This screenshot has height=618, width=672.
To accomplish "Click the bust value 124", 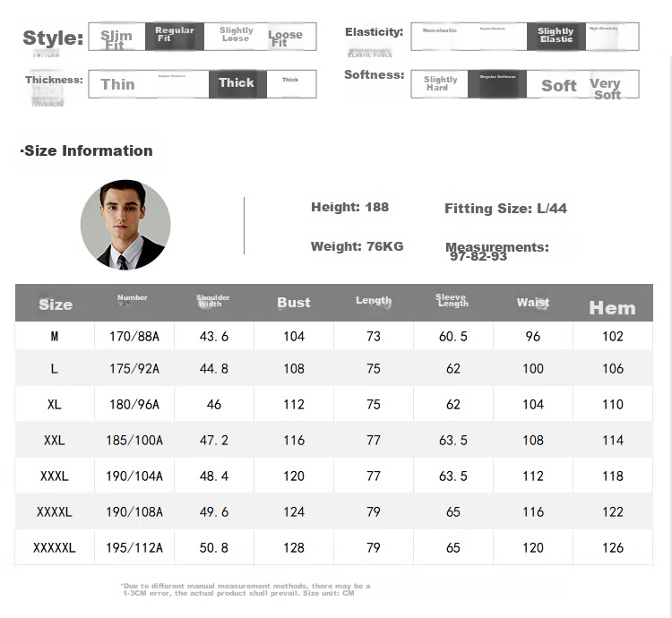I will pos(294,512).
